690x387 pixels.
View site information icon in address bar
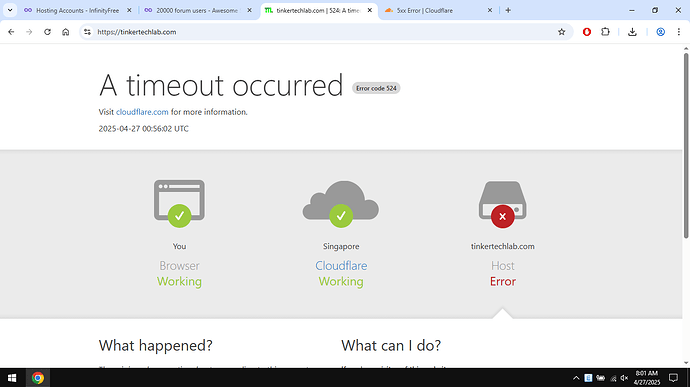click(87, 32)
